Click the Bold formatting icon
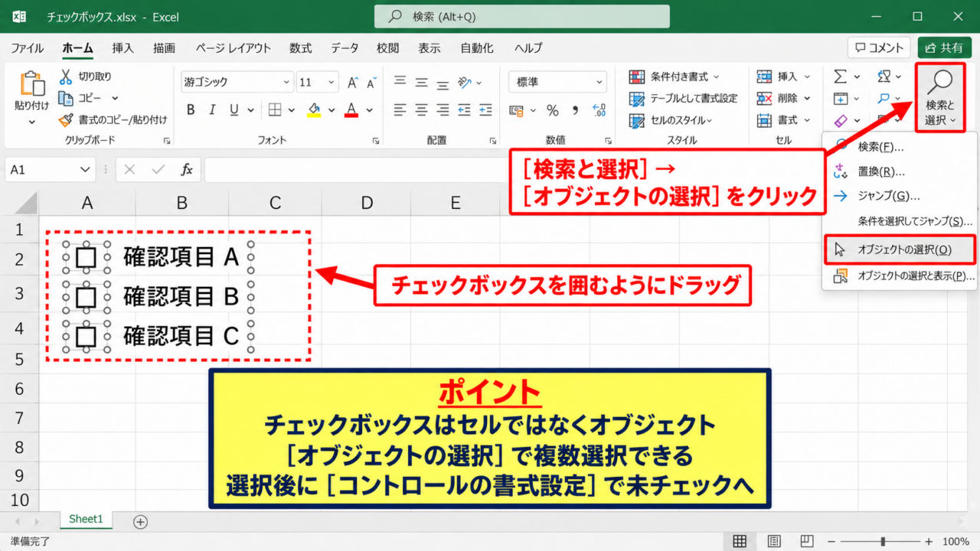 tap(191, 109)
